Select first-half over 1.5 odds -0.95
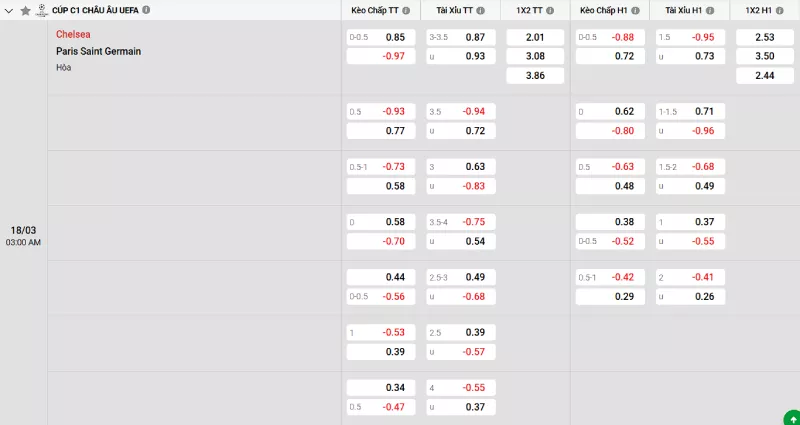 (690, 37)
